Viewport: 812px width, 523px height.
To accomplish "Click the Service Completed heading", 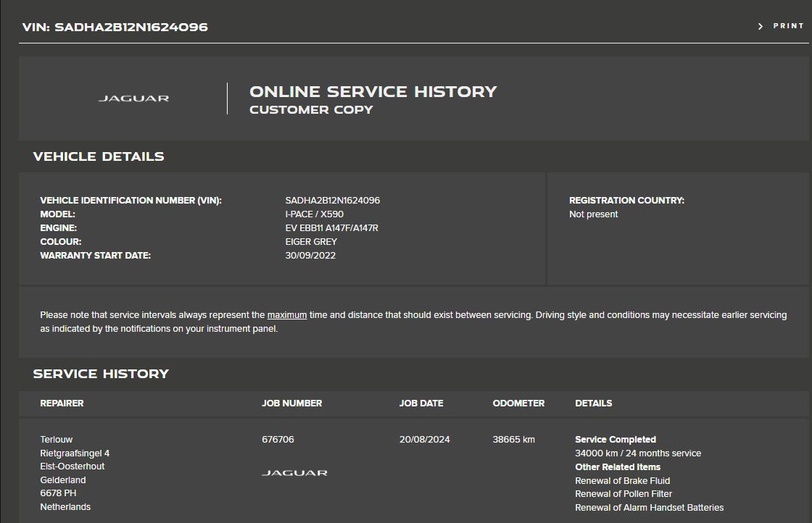I will [616, 439].
